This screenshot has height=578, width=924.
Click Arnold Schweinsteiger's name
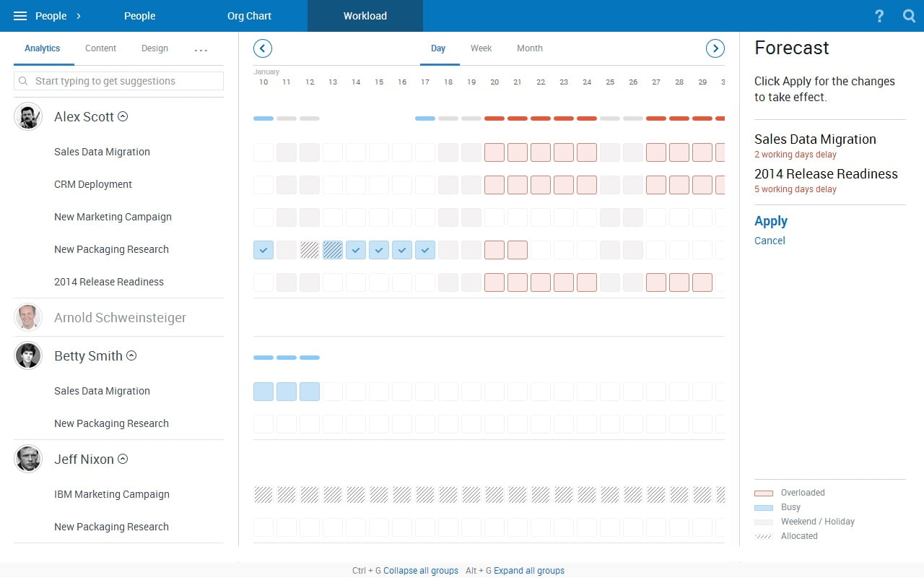[120, 317]
